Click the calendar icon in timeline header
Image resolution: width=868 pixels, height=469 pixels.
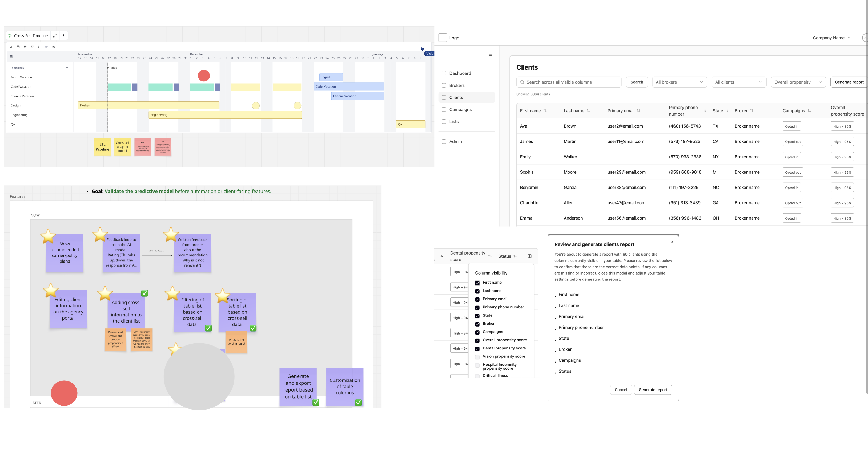(11, 56)
